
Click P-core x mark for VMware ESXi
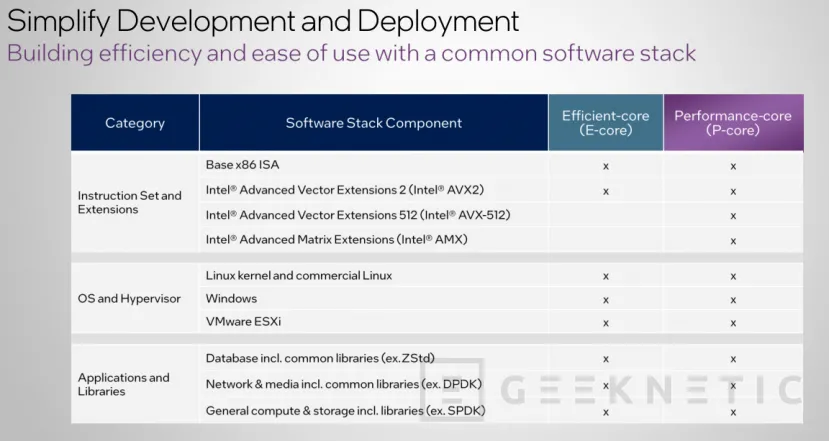(x=733, y=323)
